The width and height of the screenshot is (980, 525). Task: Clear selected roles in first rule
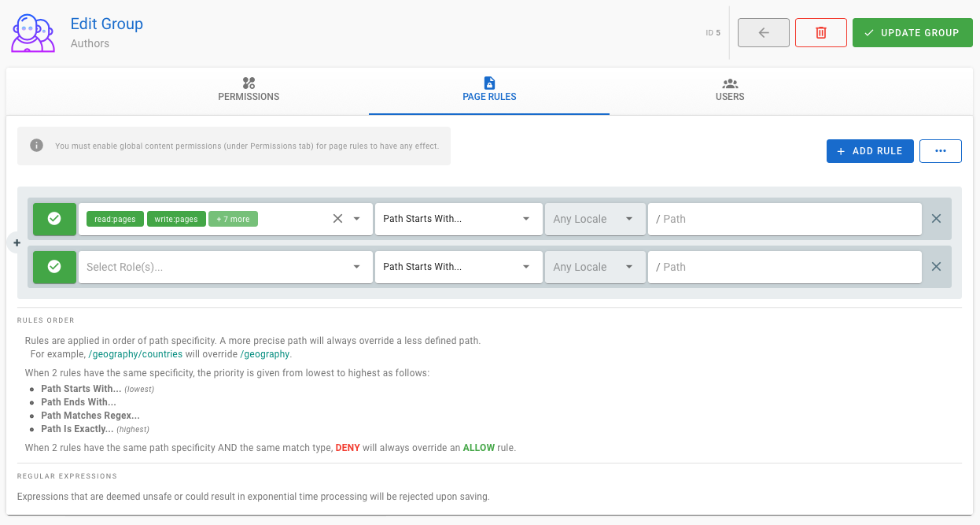338,219
